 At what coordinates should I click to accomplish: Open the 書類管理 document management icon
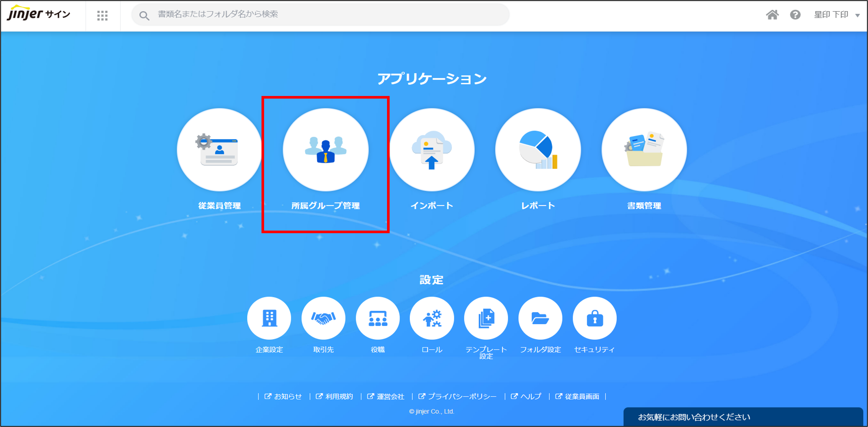(644, 150)
